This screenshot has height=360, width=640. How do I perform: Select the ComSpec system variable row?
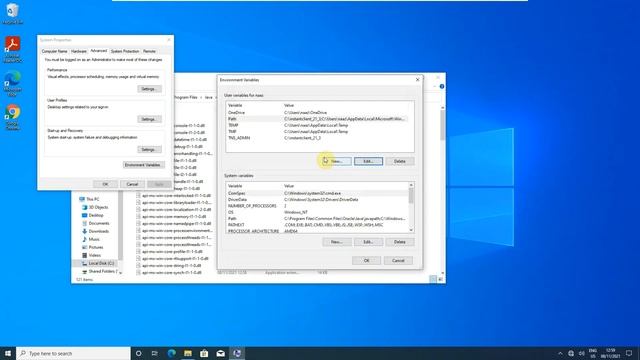(x=317, y=193)
